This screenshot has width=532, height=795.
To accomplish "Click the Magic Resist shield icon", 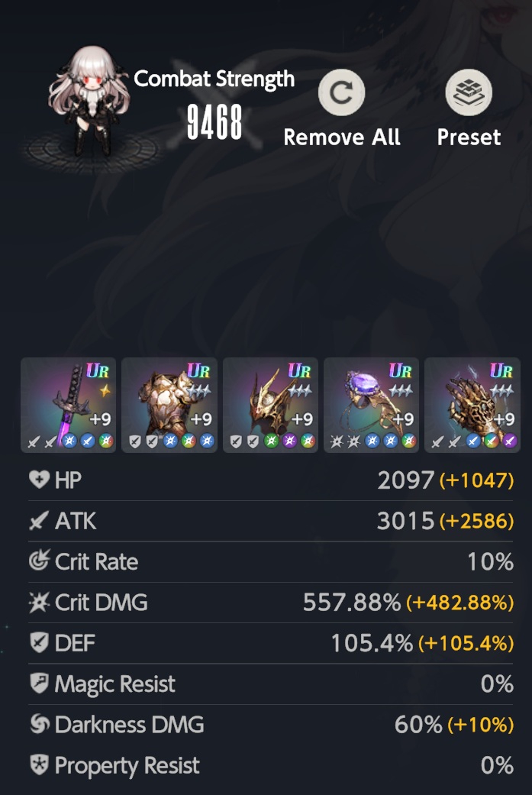I will pyautogui.click(x=39, y=684).
